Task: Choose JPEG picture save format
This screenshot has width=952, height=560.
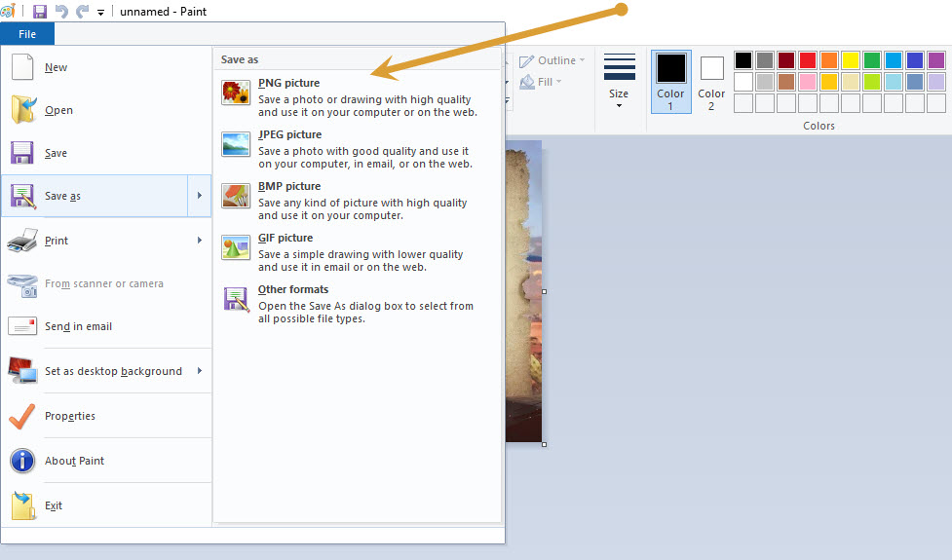Action: [358, 149]
